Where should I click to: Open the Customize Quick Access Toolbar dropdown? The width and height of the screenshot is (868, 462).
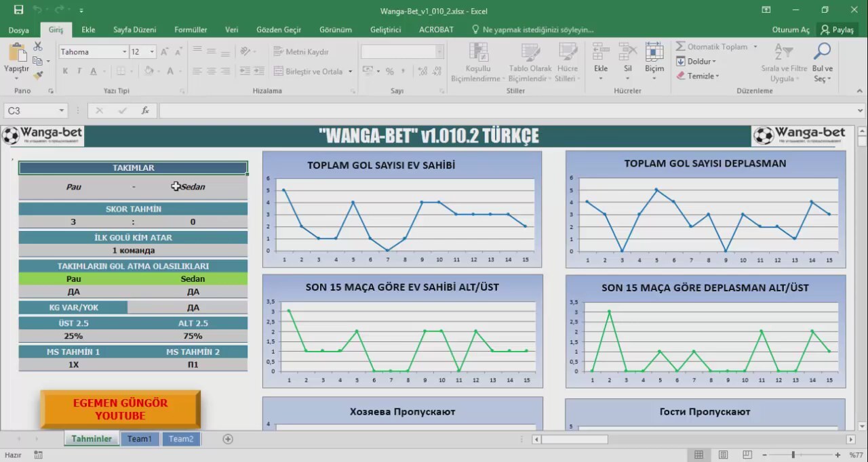pyautogui.click(x=81, y=11)
